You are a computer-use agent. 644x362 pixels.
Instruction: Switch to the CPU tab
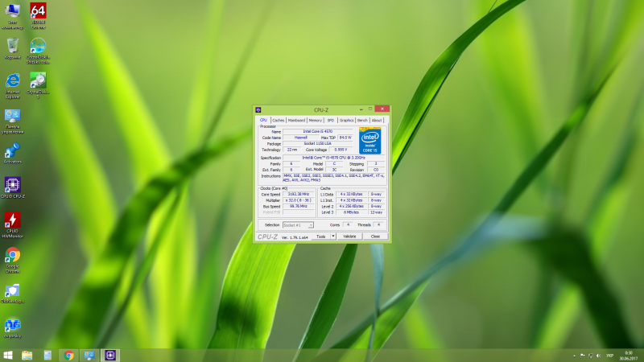[263, 120]
